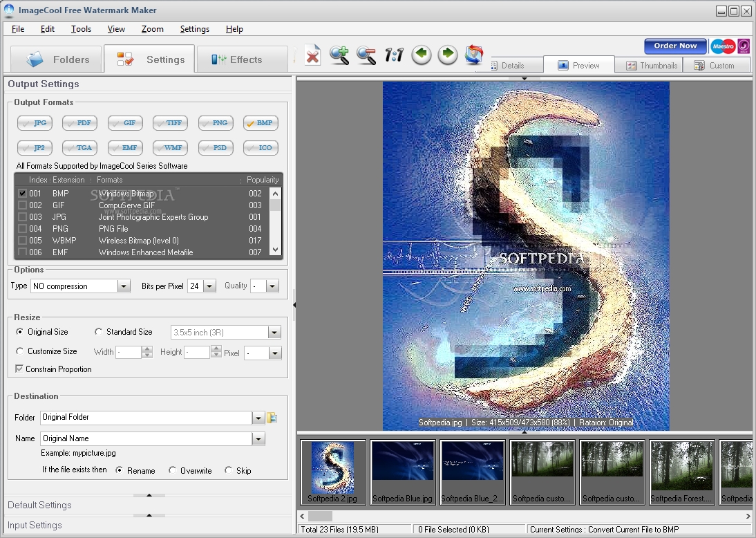Viewport: 756px width, 538px height.
Task: Open the standard size 3.5x5 inch dropdown
Action: [x=274, y=333]
